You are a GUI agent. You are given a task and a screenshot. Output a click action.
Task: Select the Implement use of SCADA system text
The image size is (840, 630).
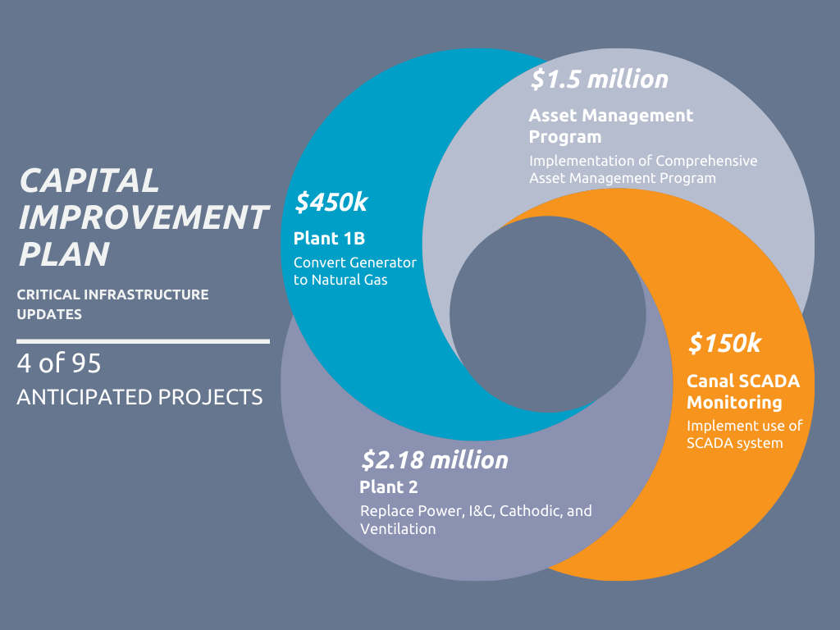point(744,434)
